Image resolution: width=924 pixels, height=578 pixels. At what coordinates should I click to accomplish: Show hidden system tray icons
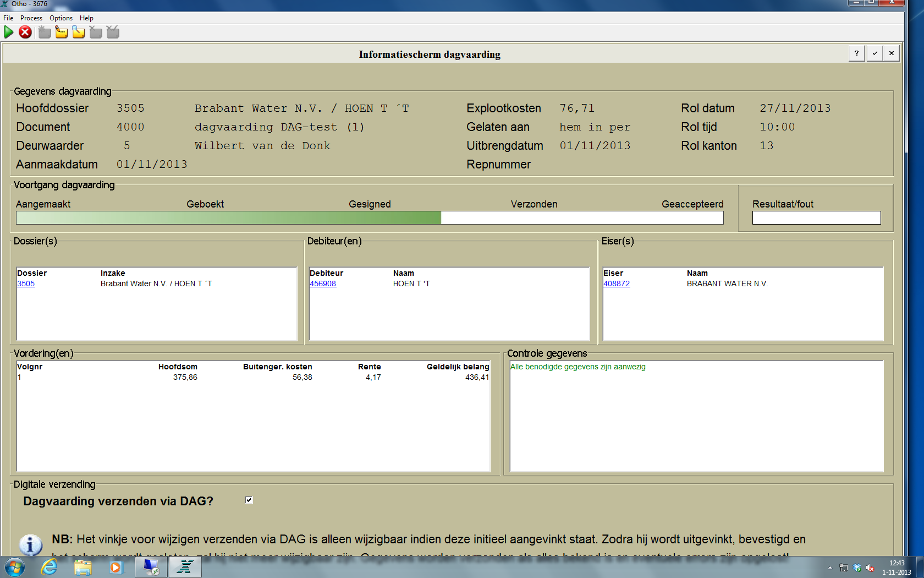click(x=830, y=568)
